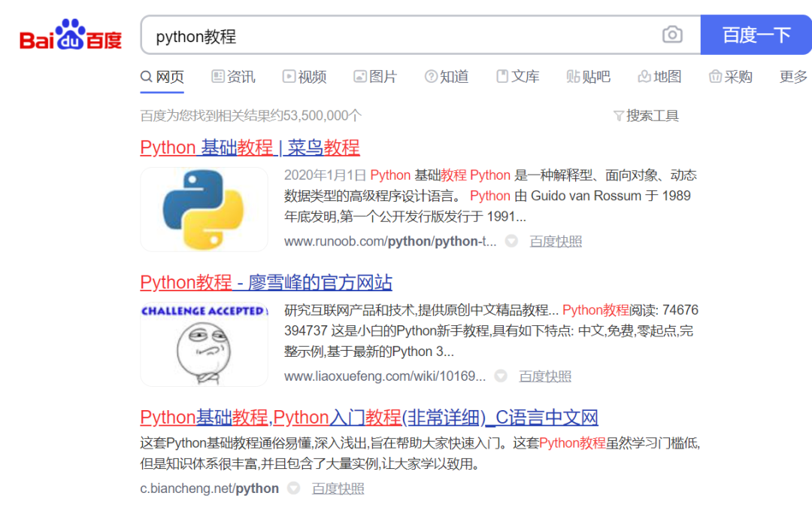Open the 地图 tab

click(659, 77)
